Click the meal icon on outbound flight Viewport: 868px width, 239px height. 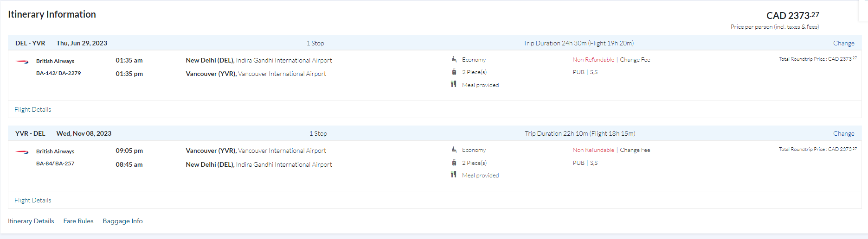click(453, 84)
